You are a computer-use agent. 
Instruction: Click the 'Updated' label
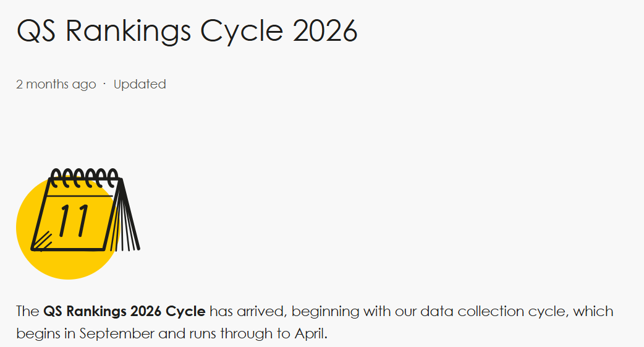pos(140,84)
